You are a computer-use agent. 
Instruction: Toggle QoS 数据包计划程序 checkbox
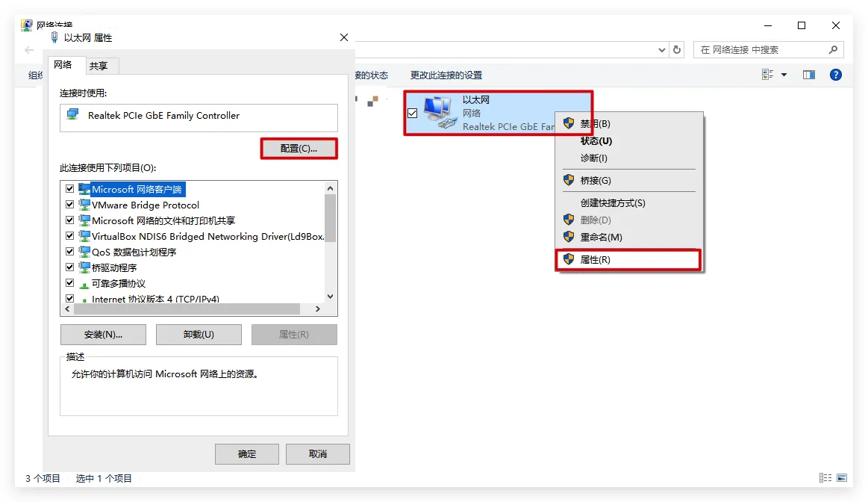[x=70, y=252]
